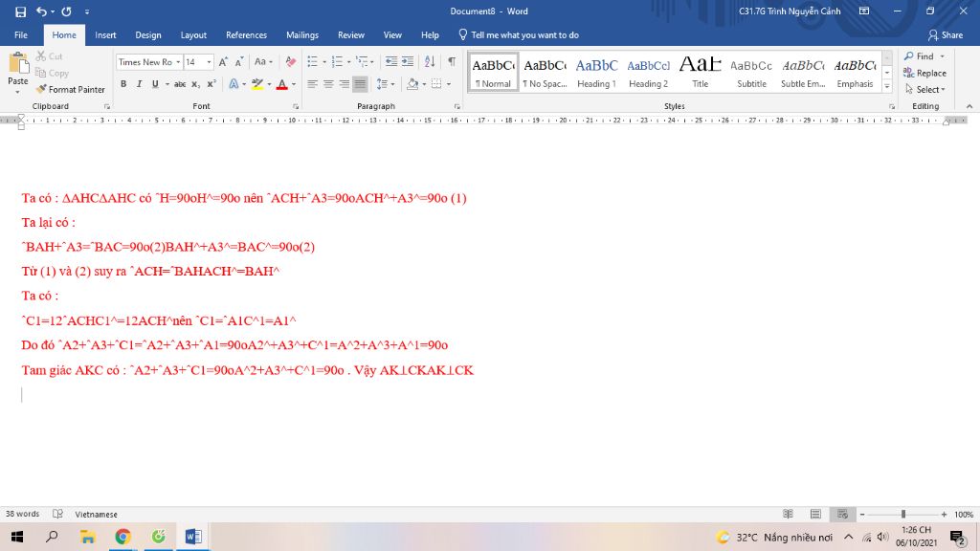This screenshot has height=551, width=980.
Task: Open Replace dialog
Action: pos(924,73)
